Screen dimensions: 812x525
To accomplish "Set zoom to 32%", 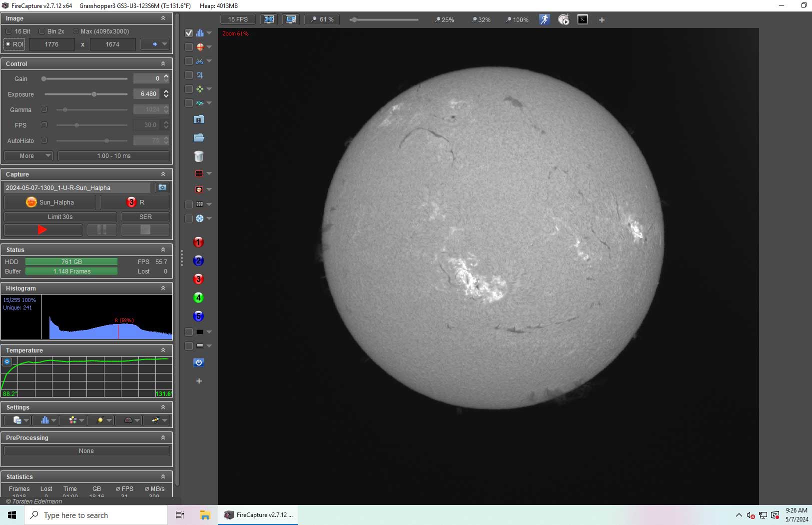I will point(481,20).
